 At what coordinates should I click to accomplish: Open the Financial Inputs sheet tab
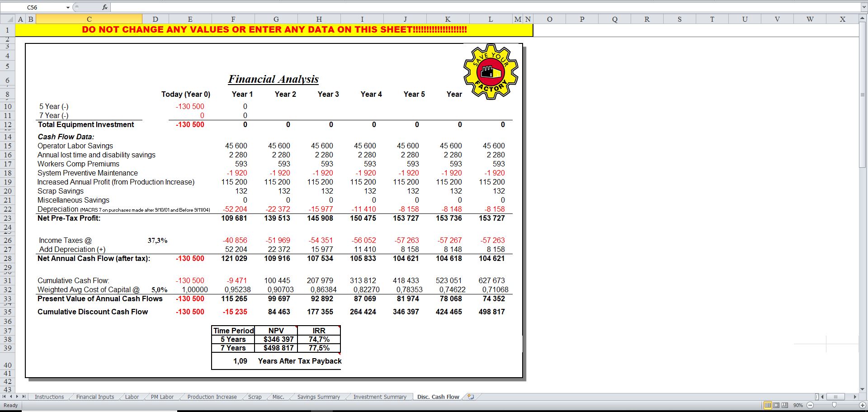point(95,397)
